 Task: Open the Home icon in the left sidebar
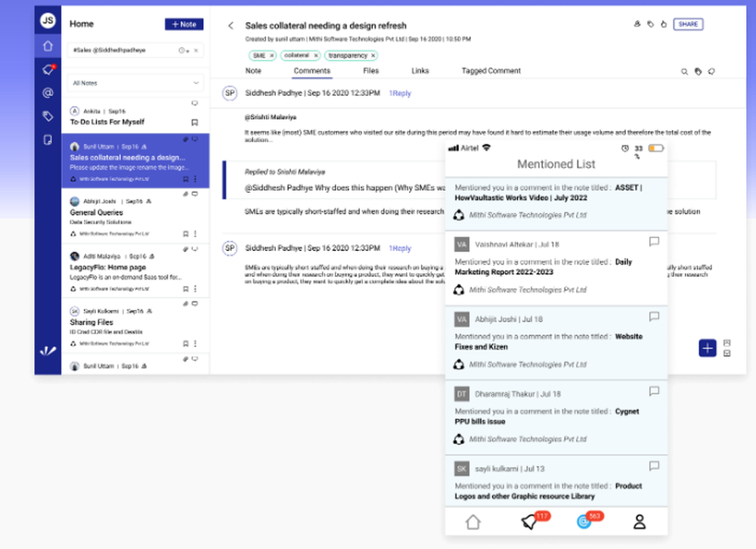[x=48, y=46]
